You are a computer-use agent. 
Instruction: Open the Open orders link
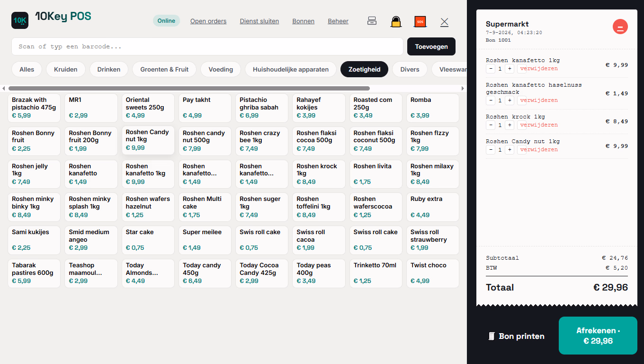point(208,21)
